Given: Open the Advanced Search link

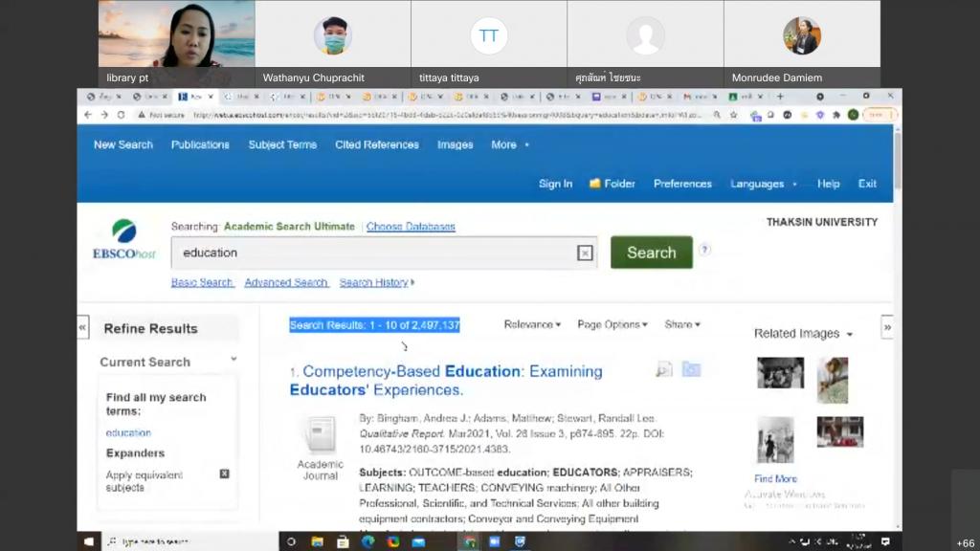Looking at the screenshot, I should [286, 282].
